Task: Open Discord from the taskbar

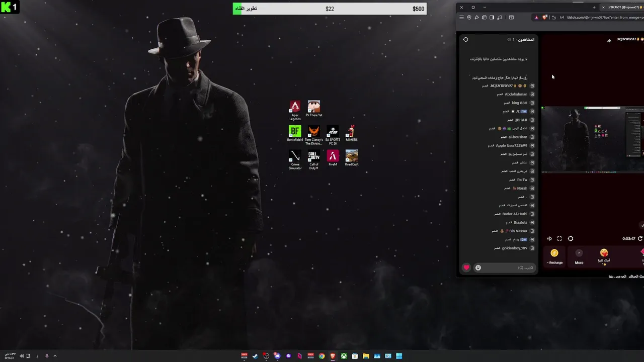Action: [277, 356]
